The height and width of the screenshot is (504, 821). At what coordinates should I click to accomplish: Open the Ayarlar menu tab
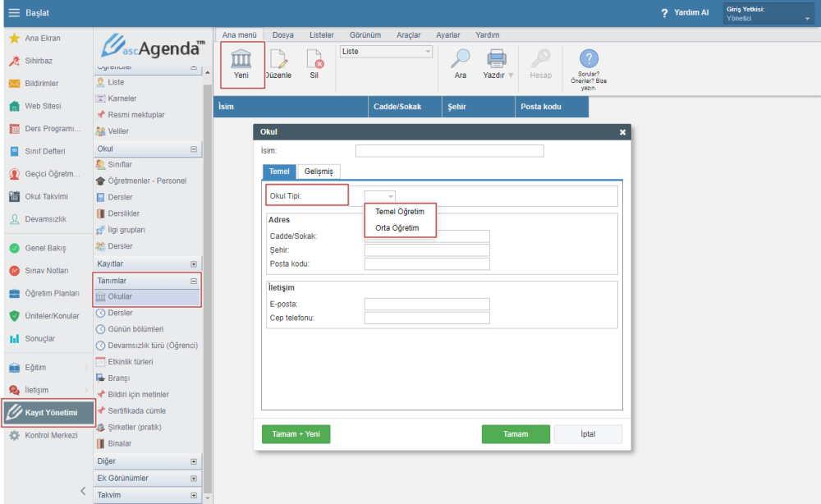tap(447, 35)
